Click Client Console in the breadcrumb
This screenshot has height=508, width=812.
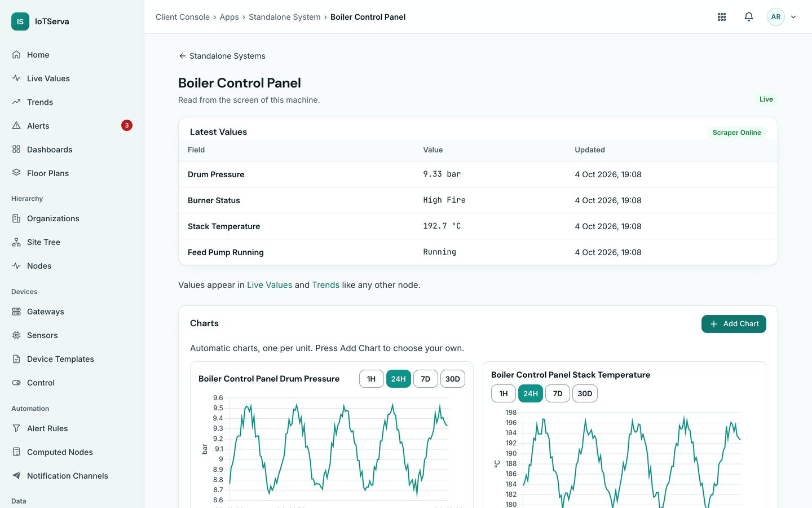click(x=183, y=17)
